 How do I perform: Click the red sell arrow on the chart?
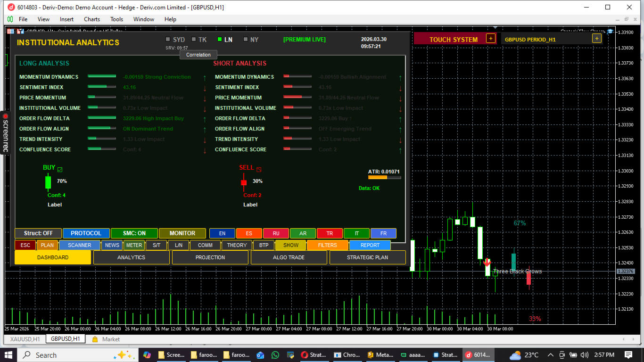[x=487, y=263]
